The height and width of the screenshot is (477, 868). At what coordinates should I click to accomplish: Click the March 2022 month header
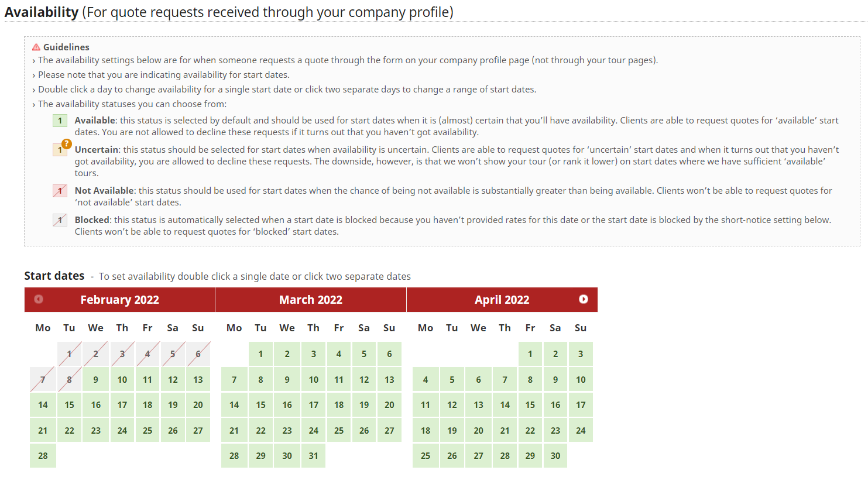click(311, 300)
